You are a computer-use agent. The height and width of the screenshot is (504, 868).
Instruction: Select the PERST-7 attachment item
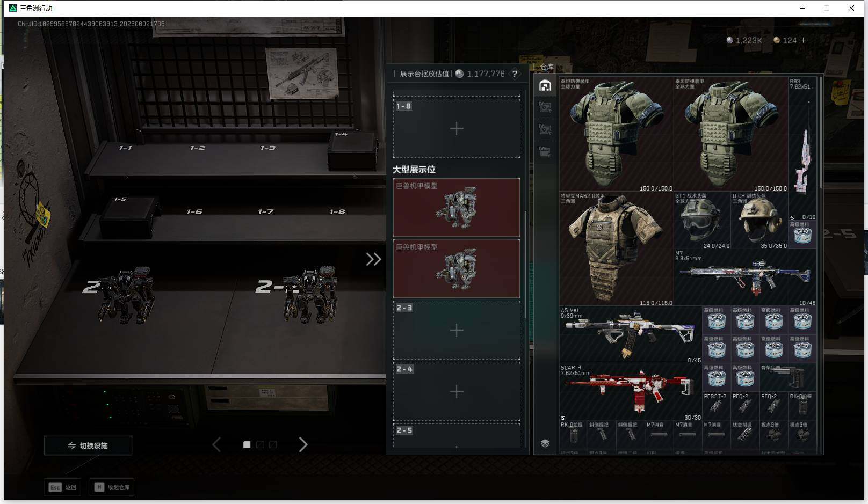tap(717, 406)
